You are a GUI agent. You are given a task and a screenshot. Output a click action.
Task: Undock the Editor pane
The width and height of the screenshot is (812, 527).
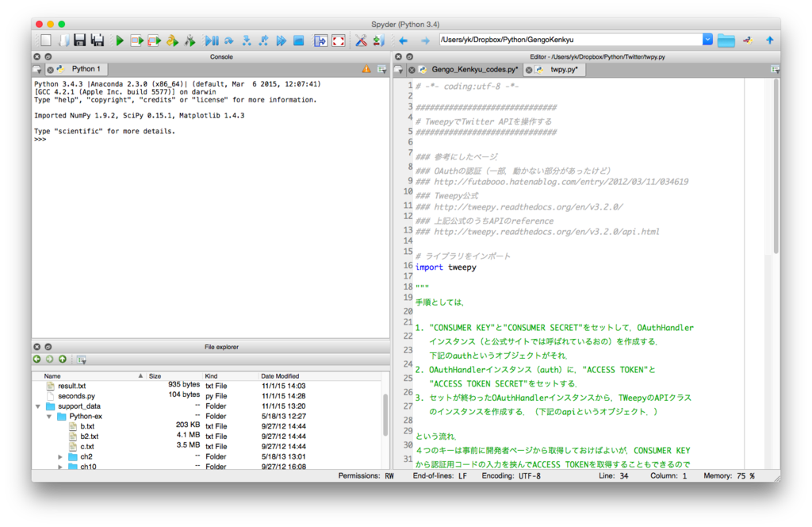click(410, 56)
